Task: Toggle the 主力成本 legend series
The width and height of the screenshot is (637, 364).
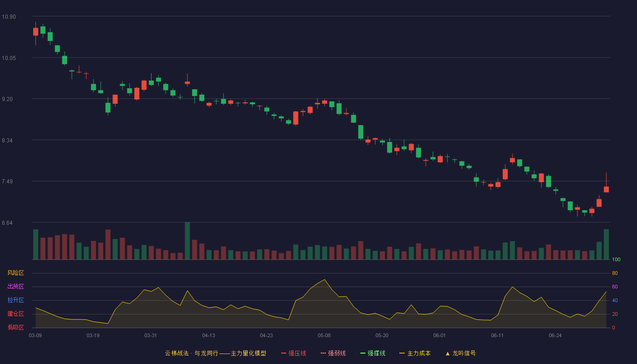Action: [x=415, y=353]
